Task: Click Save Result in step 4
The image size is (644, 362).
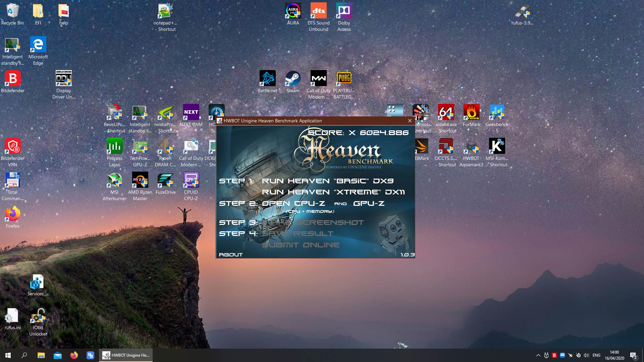Action: [x=298, y=234]
